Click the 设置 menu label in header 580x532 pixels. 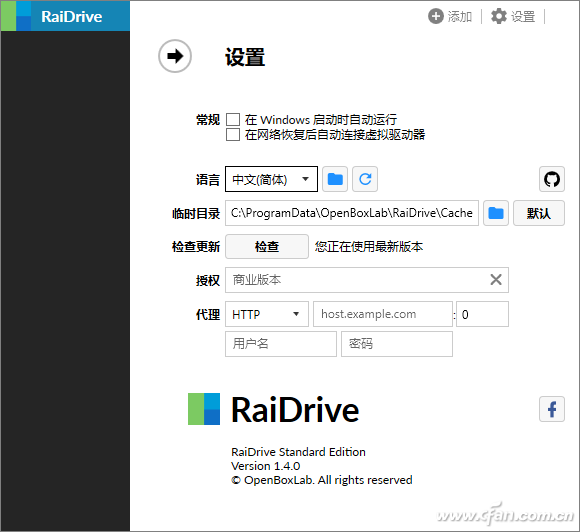523,17
